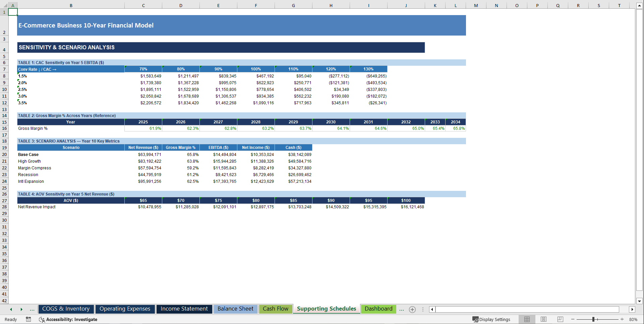This screenshot has height=324, width=644.
Task: Select the Balance Sheet tab
Action: pyautogui.click(x=235, y=309)
